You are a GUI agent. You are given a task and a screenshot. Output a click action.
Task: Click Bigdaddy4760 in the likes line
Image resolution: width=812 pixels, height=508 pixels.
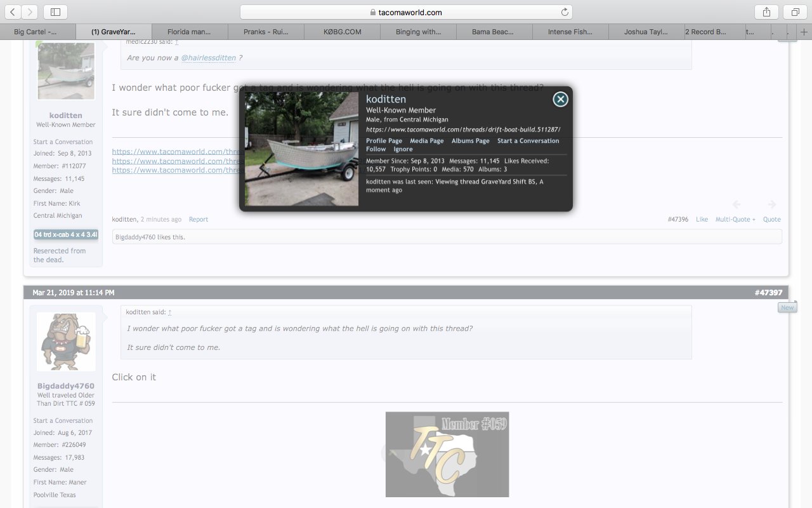(135, 237)
